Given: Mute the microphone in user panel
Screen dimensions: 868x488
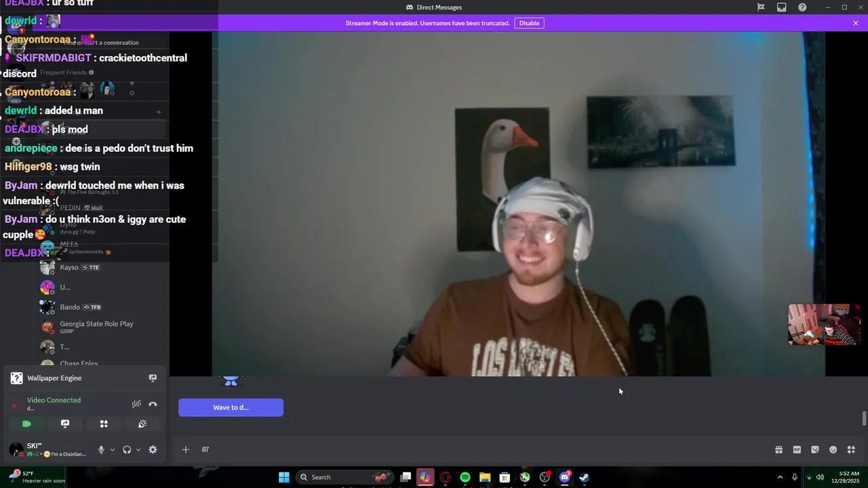Looking at the screenshot, I should pos(101,449).
